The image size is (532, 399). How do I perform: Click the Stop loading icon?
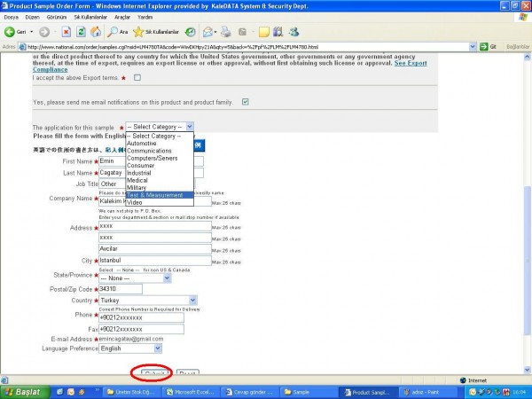click(x=66, y=31)
